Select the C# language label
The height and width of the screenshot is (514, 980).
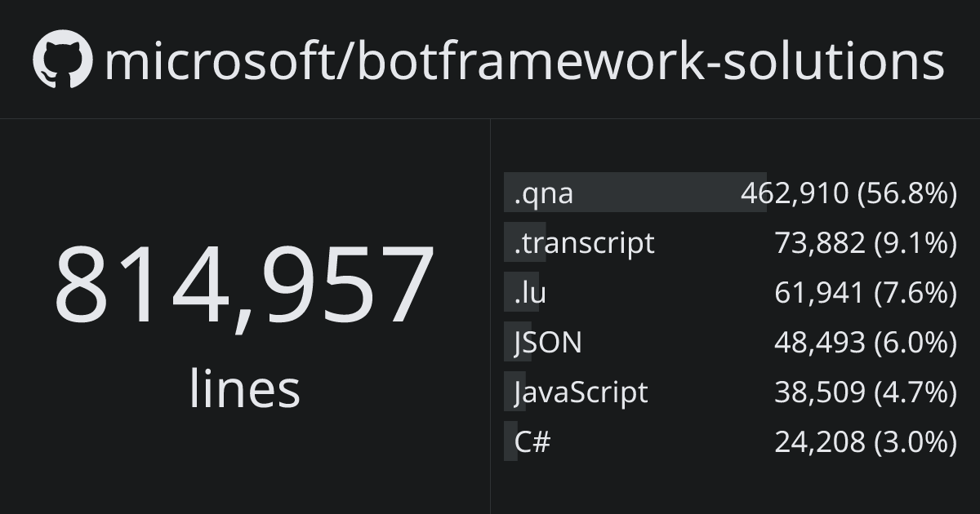point(532,441)
